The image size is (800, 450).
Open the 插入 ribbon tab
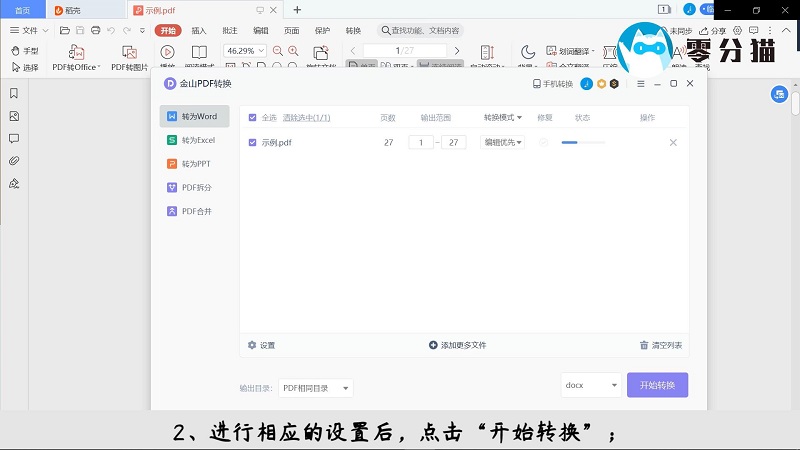pyautogui.click(x=199, y=31)
